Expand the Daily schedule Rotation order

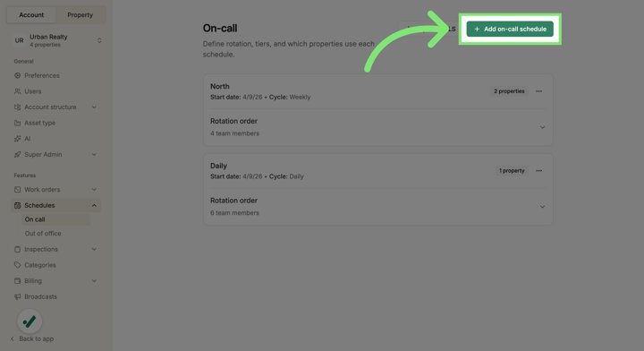pos(542,207)
